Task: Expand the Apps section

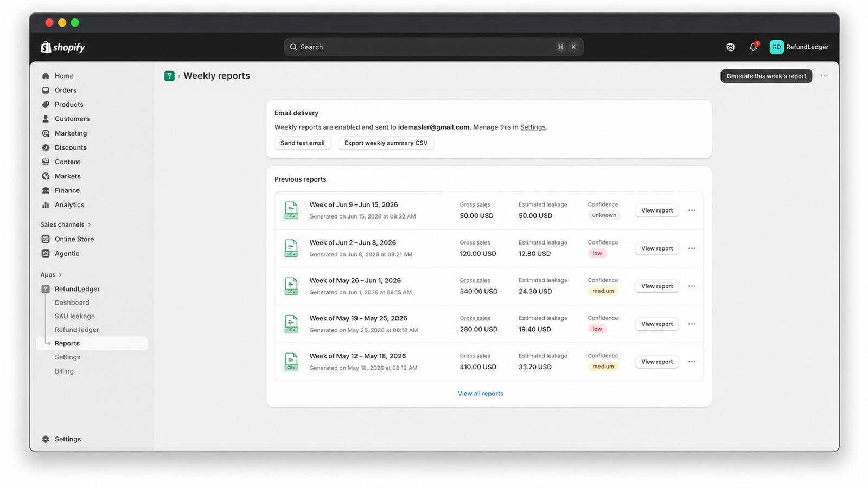Action: click(x=51, y=275)
